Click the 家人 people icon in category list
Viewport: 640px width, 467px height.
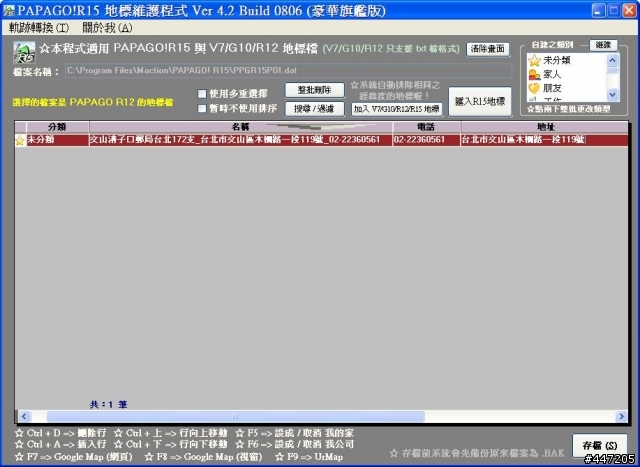[x=534, y=74]
